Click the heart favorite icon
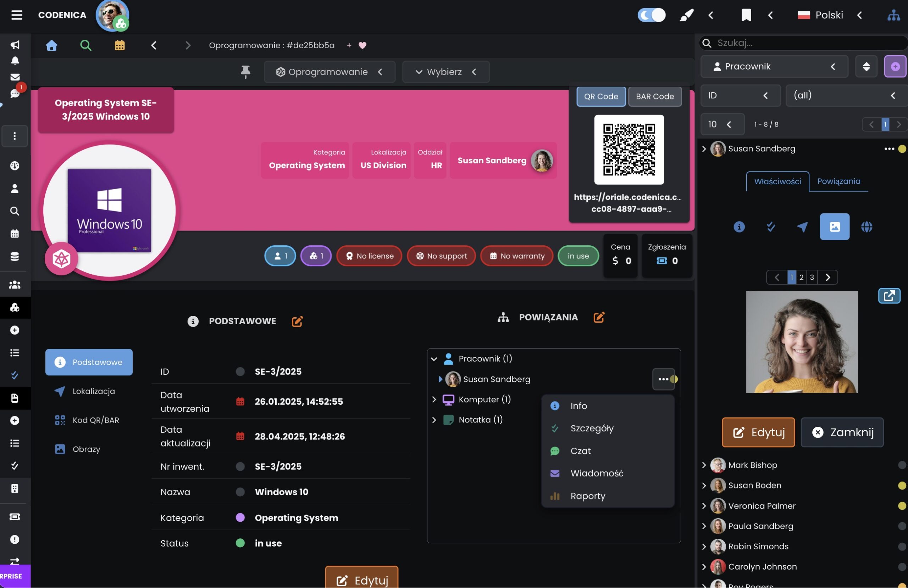Screen dimensions: 908x588 (x=362, y=45)
